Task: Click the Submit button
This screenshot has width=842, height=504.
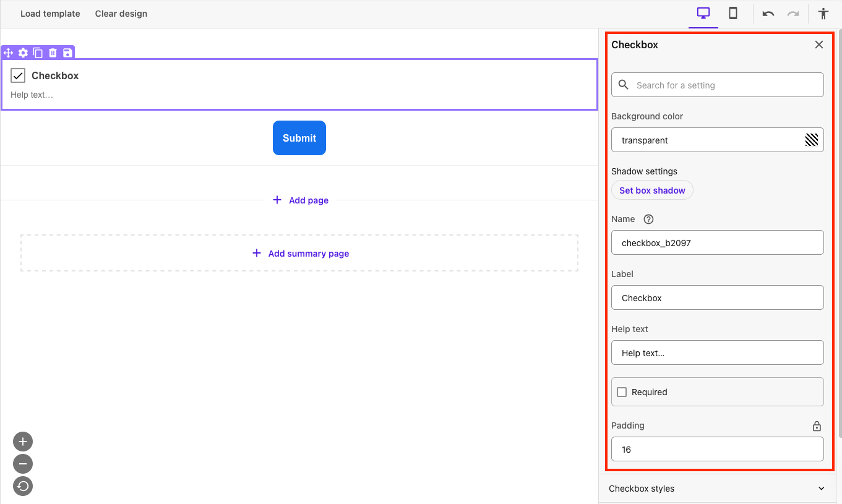Action: pos(299,138)
